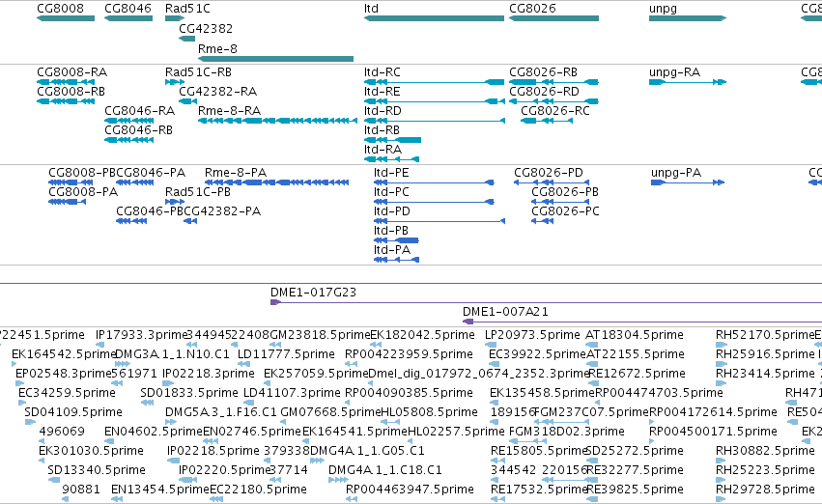Select the Rad51C-RB transcript

175,82
